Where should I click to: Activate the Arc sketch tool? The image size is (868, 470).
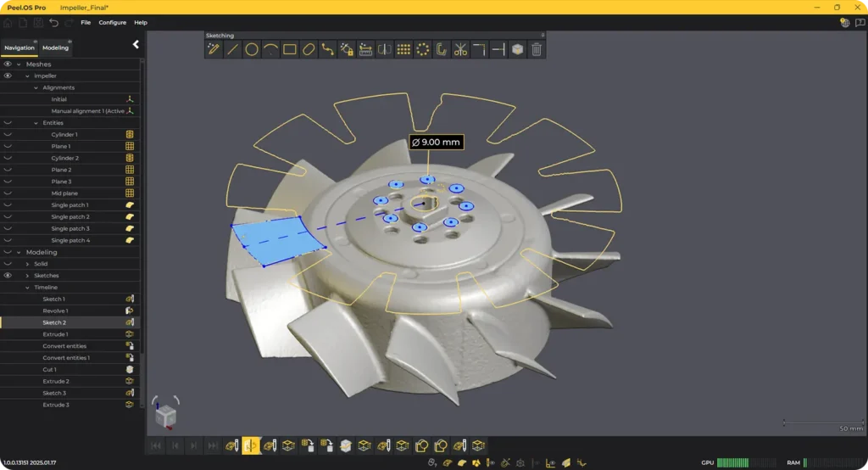270,49
